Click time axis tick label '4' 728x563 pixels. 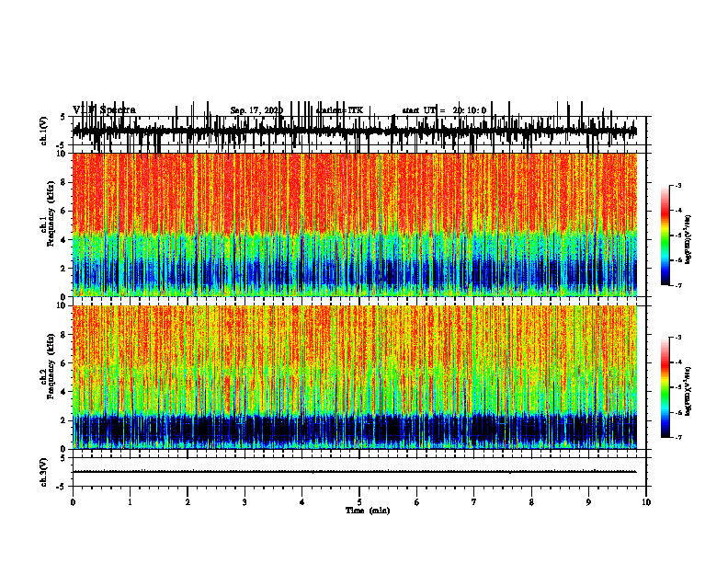pyautogui.click(x=302, y=502)
